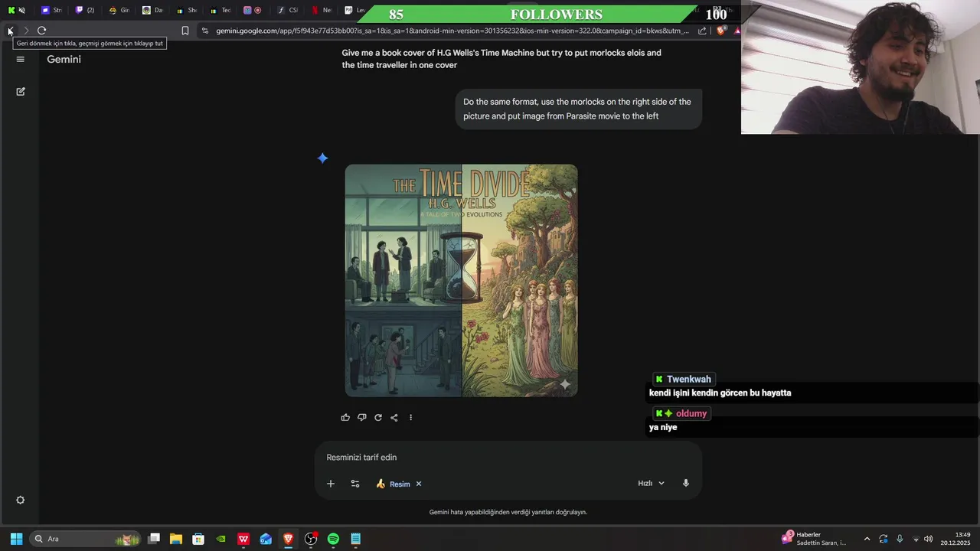Reload the Gemini page
The image size is (980, 551).
42,31
